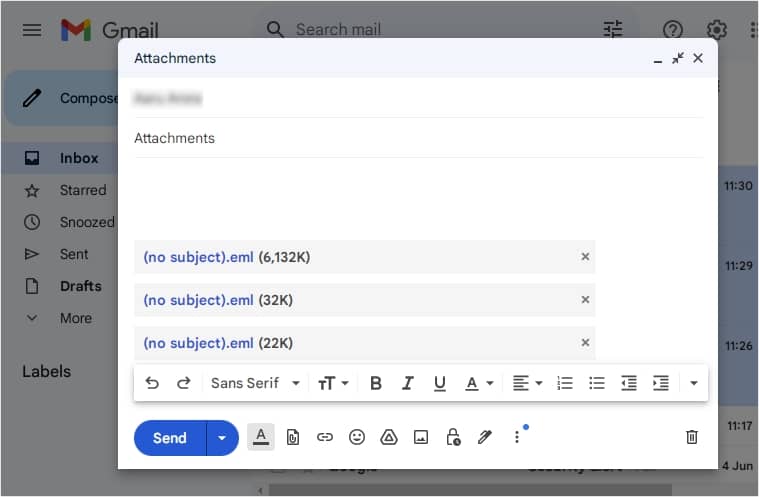Click the Attachments subject field
759x497 pixels.
point(418,138)
